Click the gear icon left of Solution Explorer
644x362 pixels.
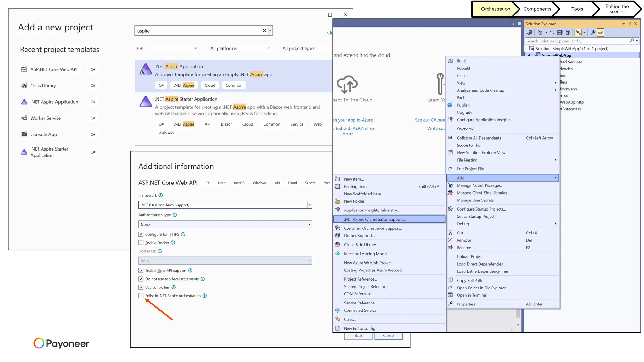pos(519,24)
